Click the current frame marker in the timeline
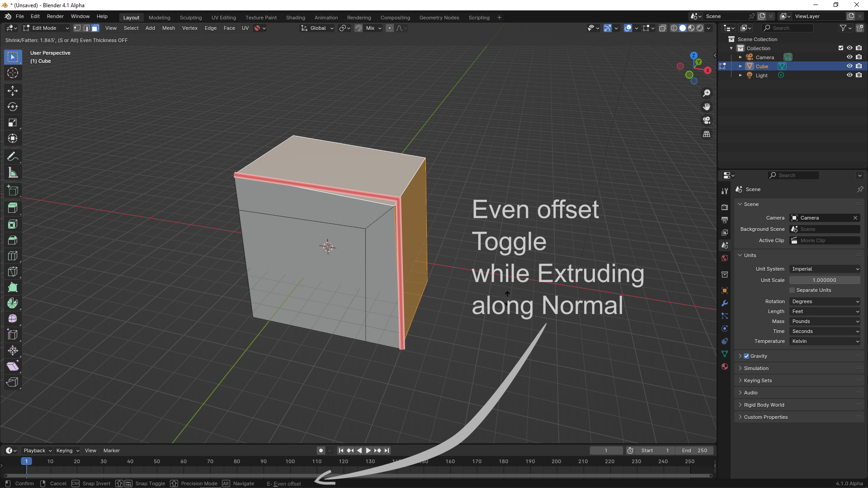The width and height of the screenshot is (868, 488). point(27,461)
